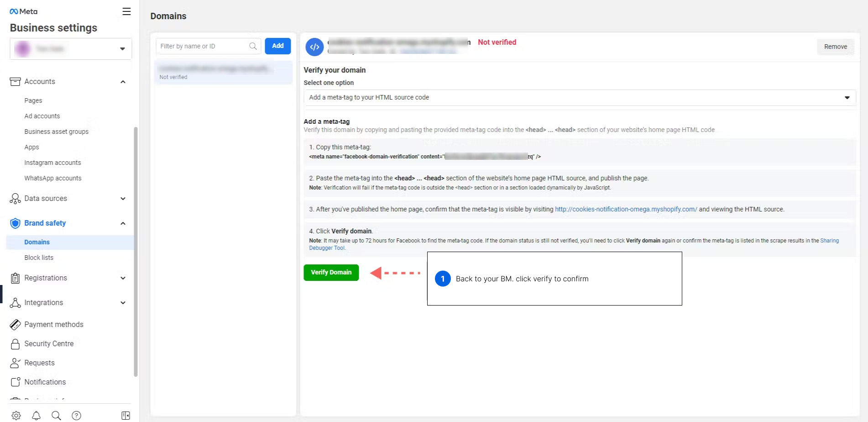Click the bell icon in bottom bar
Screen dimensions: 868x422
(36, 416)
